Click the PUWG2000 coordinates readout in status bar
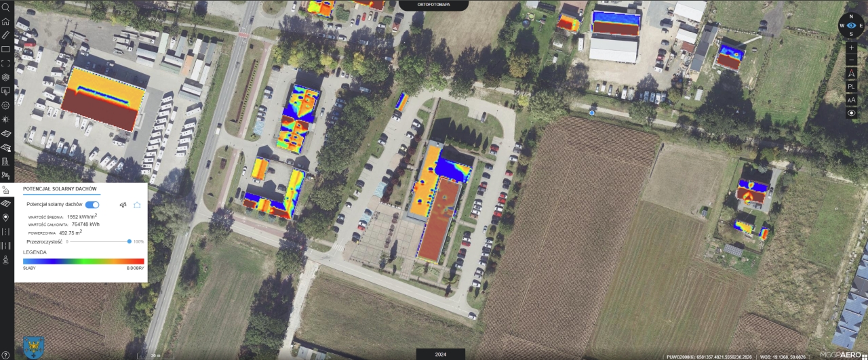The height and width of the screenshot is (360, 868). point(709,357)
